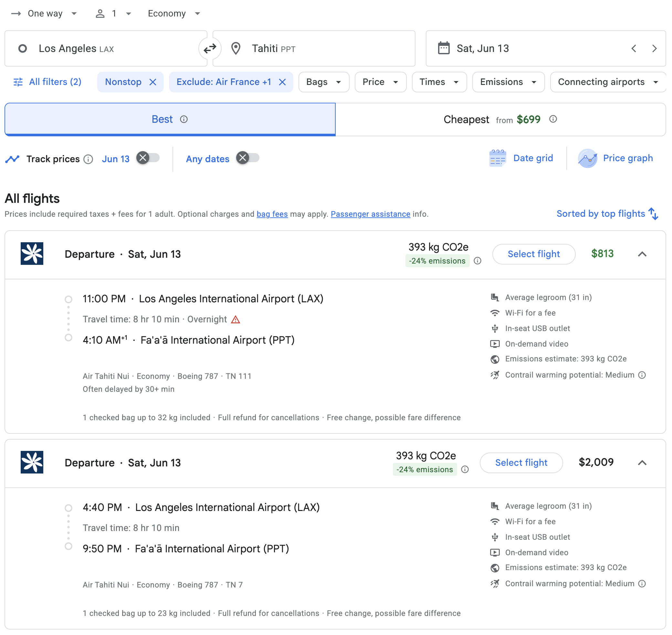Click on-demand video icon on TN 7 flight
The height and width of the screenshot is (635, 672).
pyautogui.click(x=495, y=552)
